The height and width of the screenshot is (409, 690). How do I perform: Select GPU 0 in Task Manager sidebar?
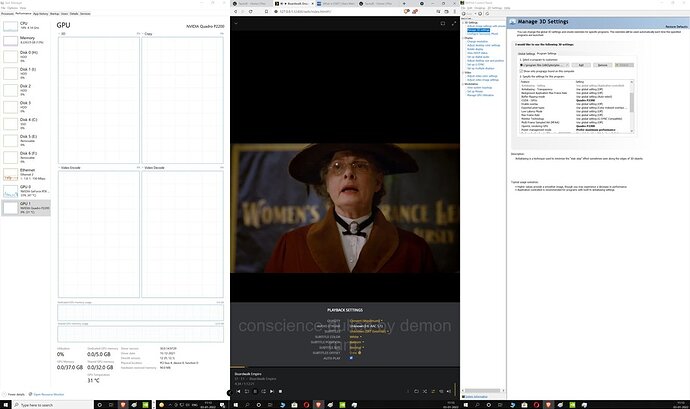coord(26,191)
